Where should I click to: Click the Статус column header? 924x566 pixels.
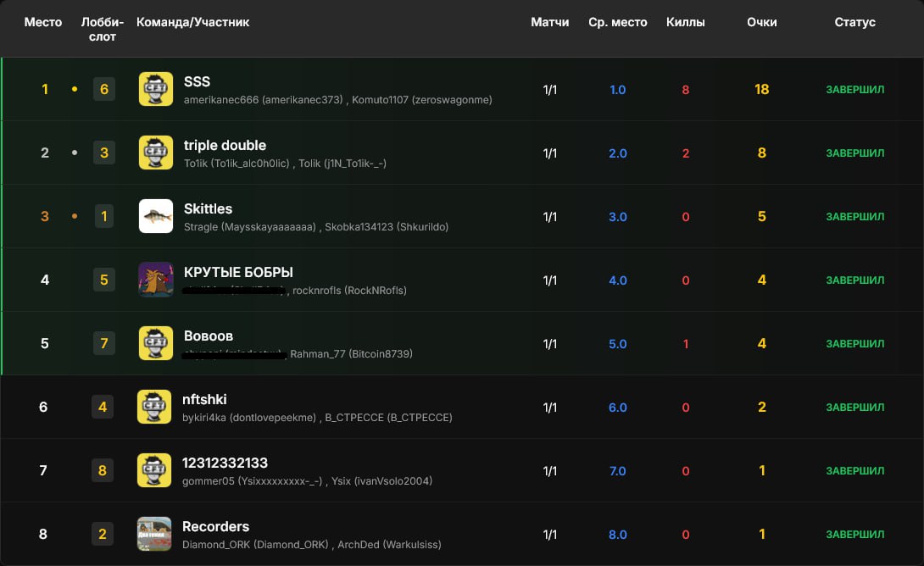854,22
